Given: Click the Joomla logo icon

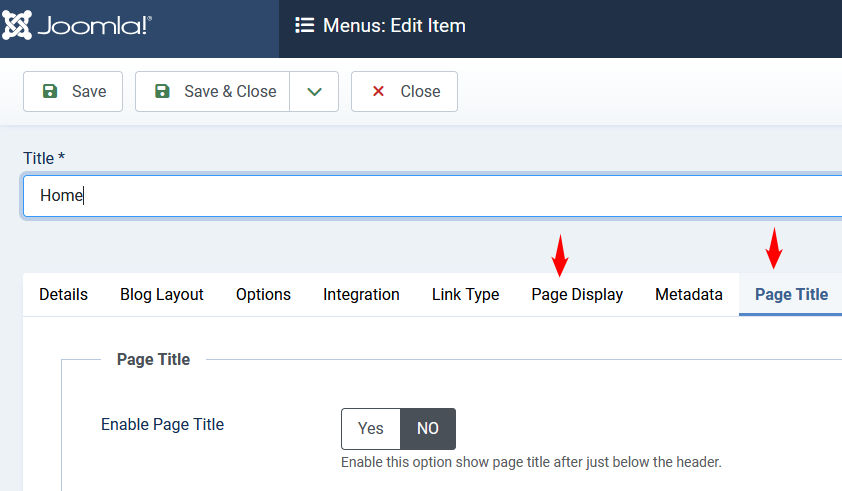Looking at the screenshot, I should [18, 26].
